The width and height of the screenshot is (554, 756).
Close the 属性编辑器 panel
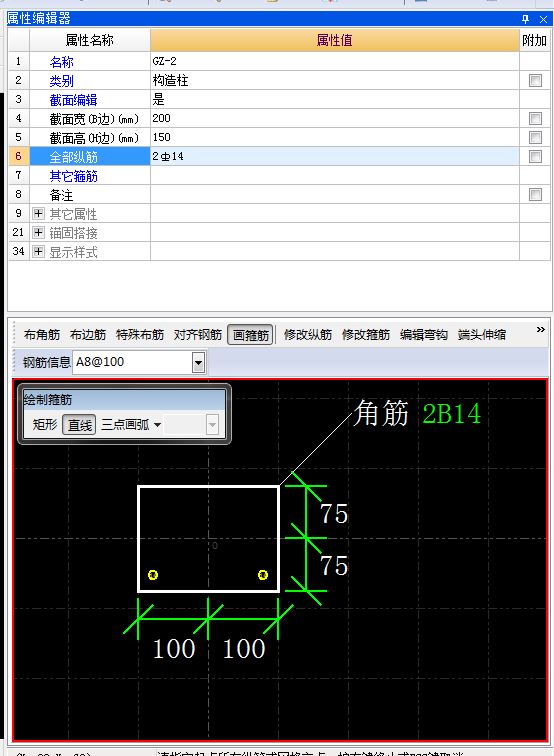click(543, 19)
